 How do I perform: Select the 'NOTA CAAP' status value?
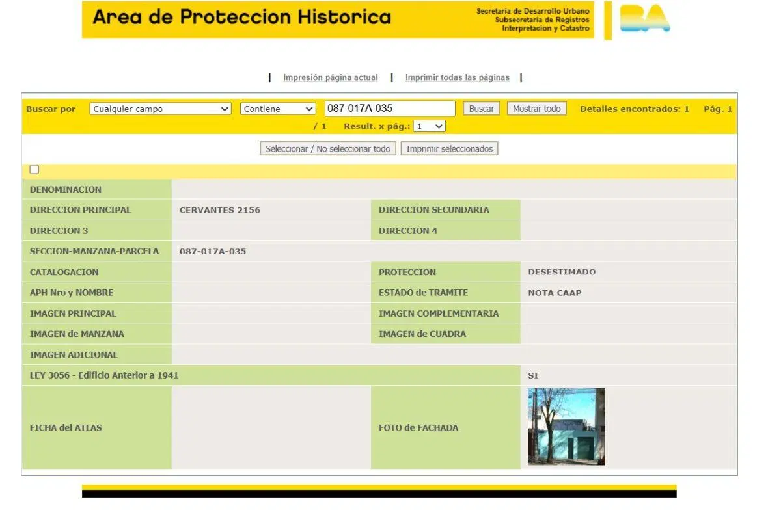point(555,293)
